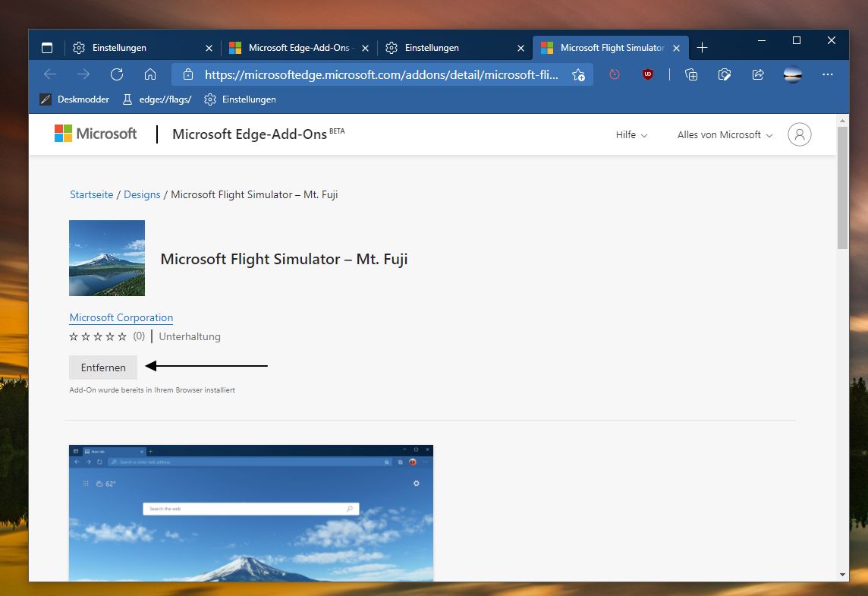Select the Einstellungen tab left of Flight Simulator

pos(454,48)
